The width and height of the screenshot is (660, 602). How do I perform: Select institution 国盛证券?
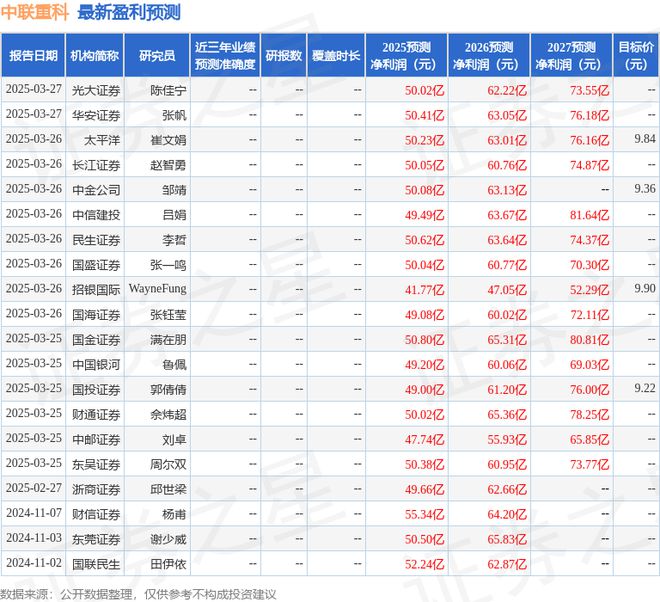click(x=96, y=265)
